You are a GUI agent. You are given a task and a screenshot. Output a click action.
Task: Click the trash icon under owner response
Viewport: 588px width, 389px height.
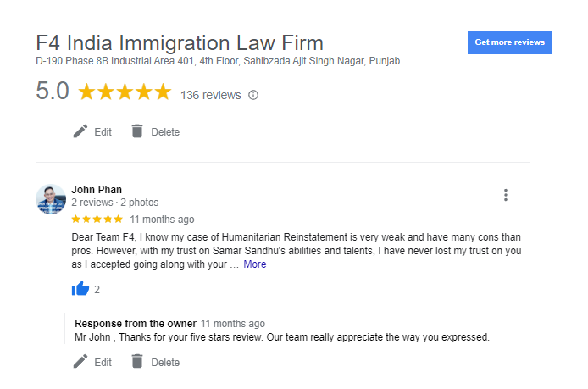point(137,362)
